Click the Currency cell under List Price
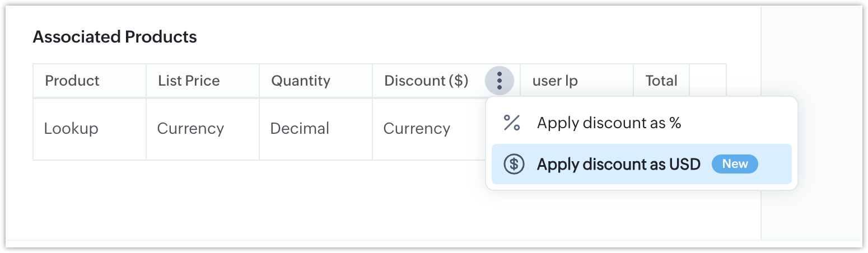868x253 pixels. tap(190, 129)
